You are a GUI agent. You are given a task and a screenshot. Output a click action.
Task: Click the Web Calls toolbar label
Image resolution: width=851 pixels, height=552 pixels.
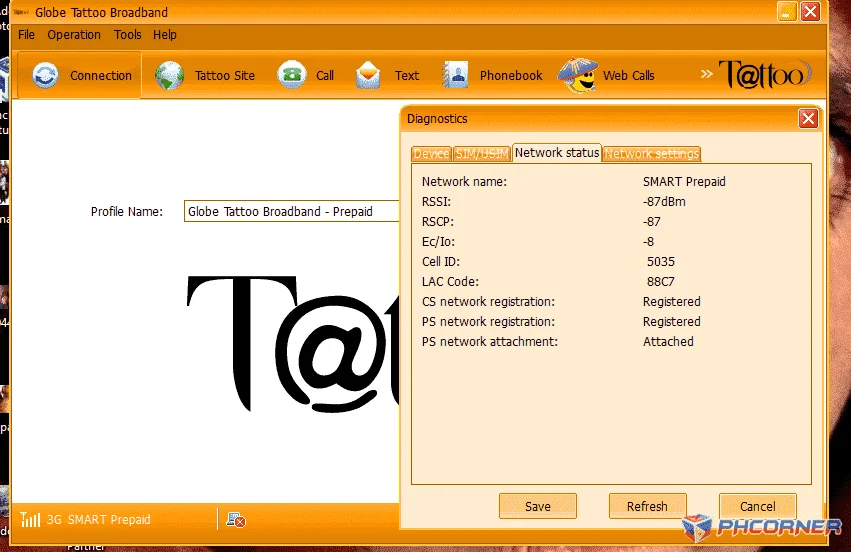(628, 75)
